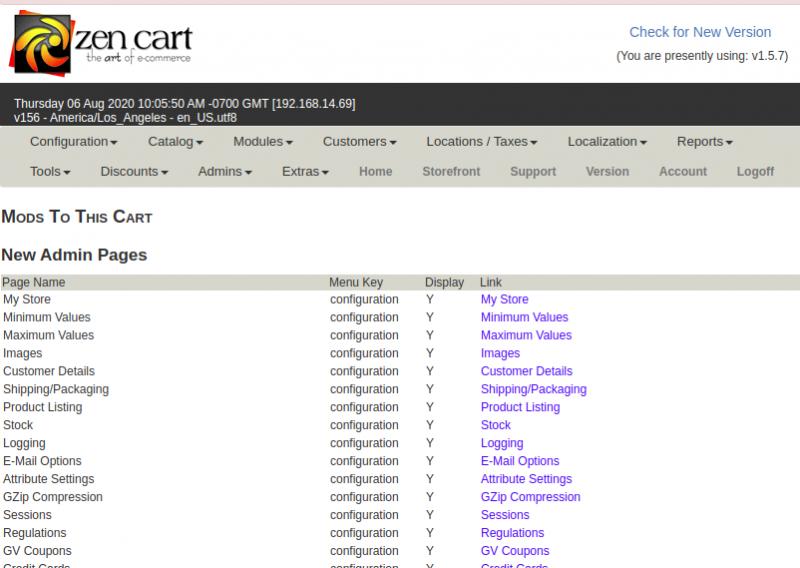The image size is (800, 568).
Task: Go to the Home menu item
Action: 376,171
